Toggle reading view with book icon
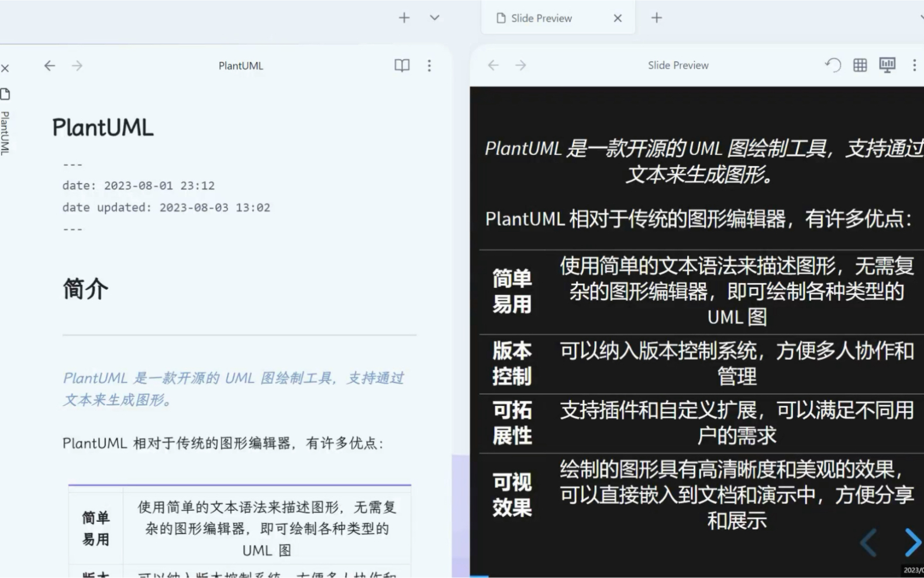Screen dimensions: 924x578 tap(402, 66)
